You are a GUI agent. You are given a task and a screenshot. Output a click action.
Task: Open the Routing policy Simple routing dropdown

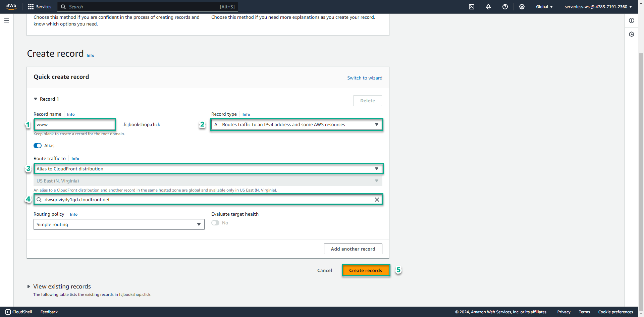[x=119, y=224]
